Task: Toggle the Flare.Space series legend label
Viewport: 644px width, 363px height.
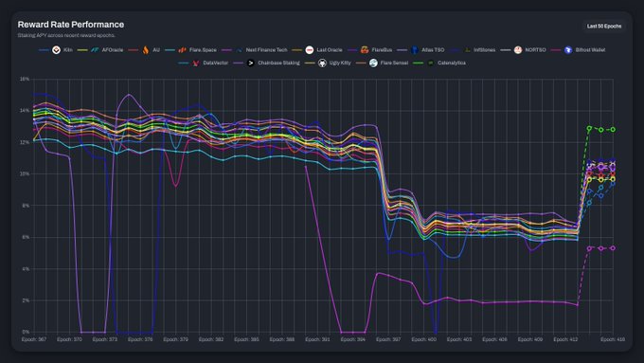Action: point(203,49)
